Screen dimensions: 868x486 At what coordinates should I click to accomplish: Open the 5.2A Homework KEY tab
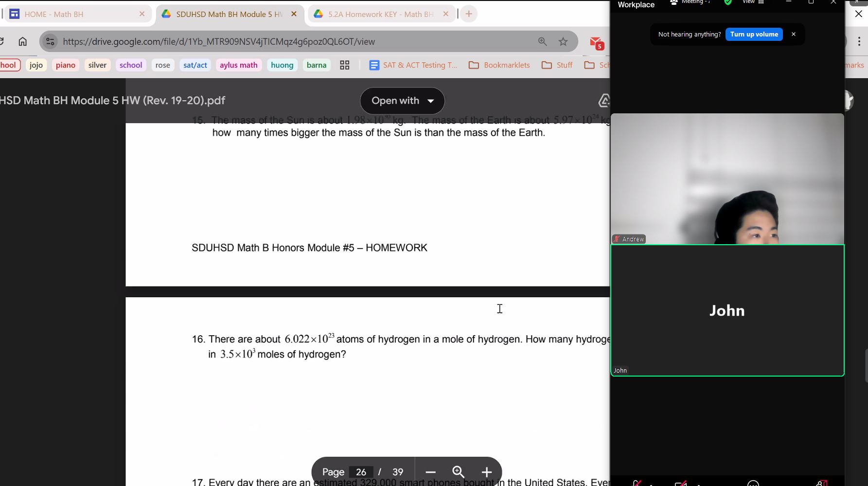[381, 14]
